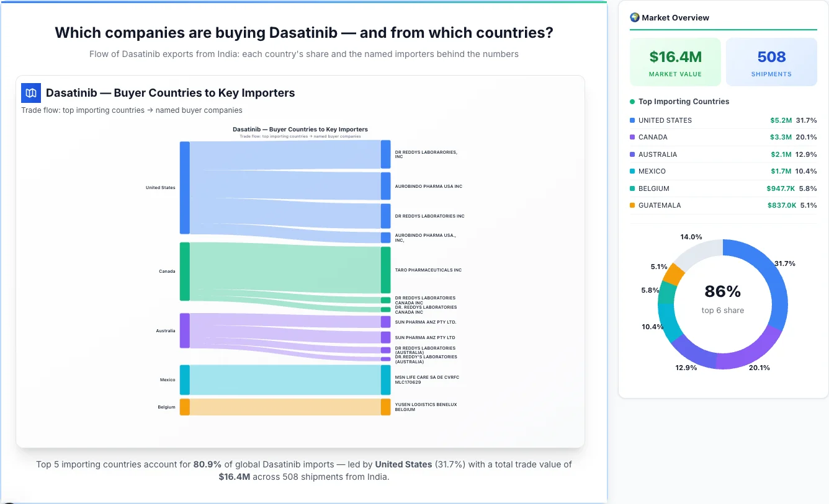Click the teal legend square beside BELGIUM

(x=631, y=188)
